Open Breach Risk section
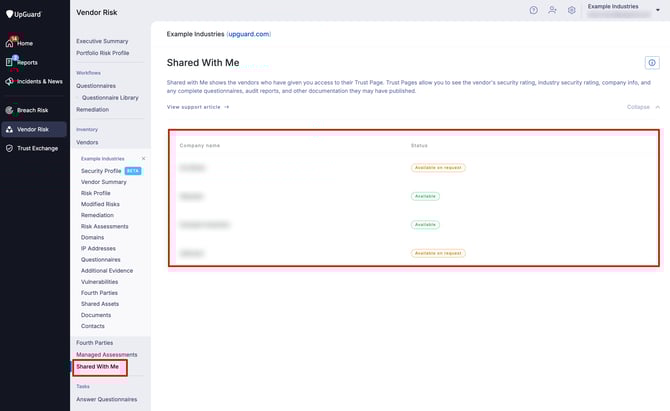 [33, 110]
